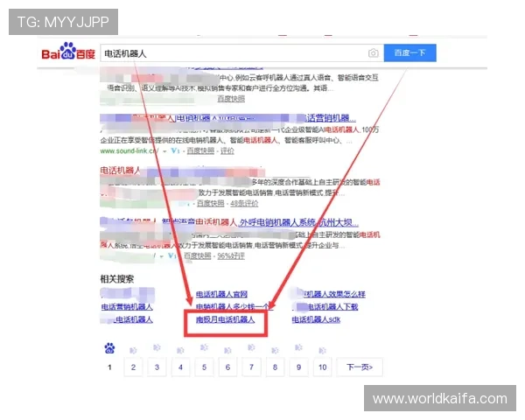Screen dimensions: 525x420
Task: Open the first result's 百度快照 link
Action: pos(231,99)
